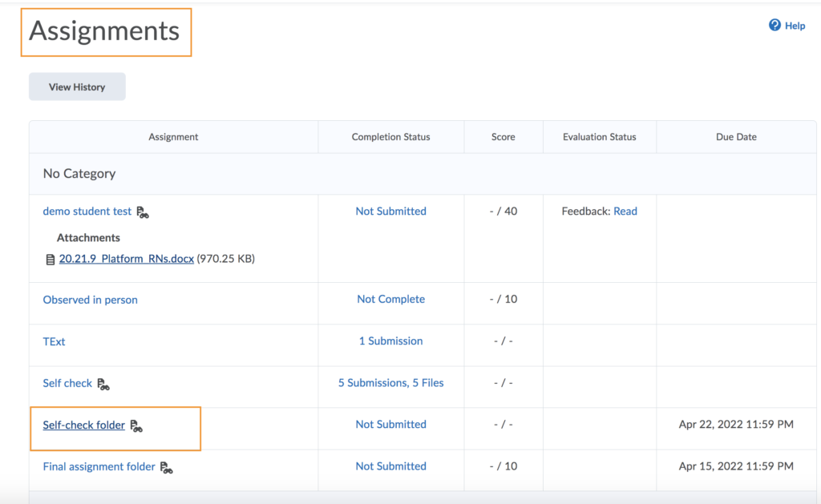Open the Final assignment folder link
821x504 pixels.
point(99,466)
